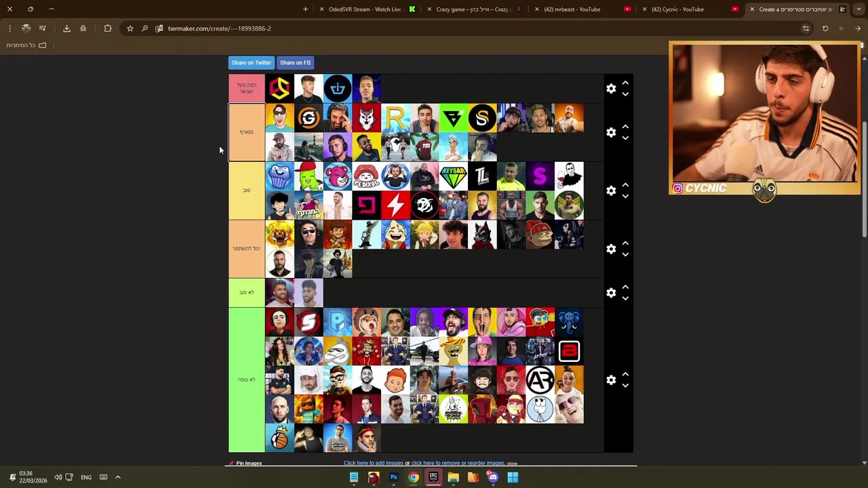Select the R logo image in מטורף tier

[x=395, y=118]
